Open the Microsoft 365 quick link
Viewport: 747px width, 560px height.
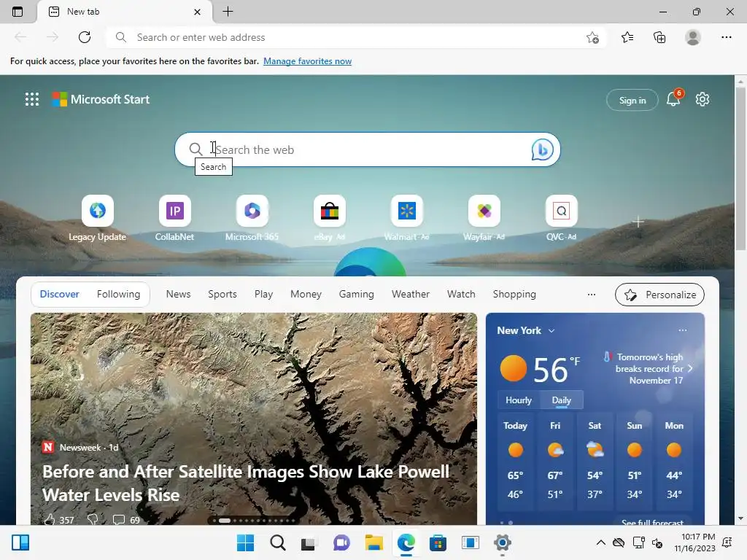tap(252, 219)
